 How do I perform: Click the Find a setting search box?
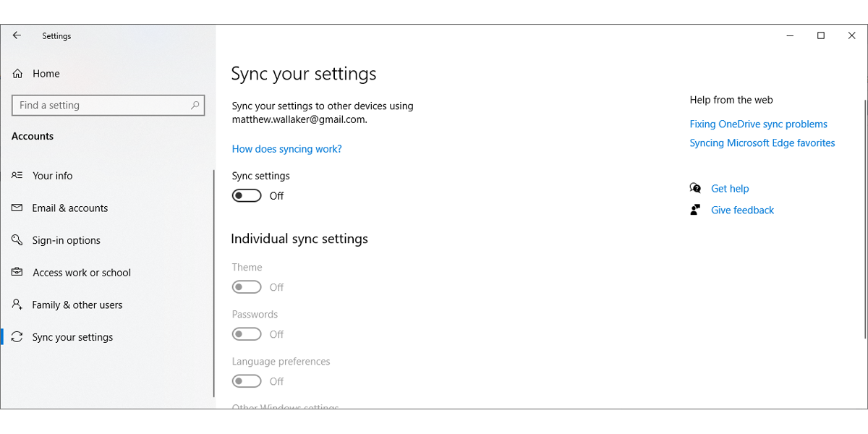pyautogui.click(x=108, y=105)
